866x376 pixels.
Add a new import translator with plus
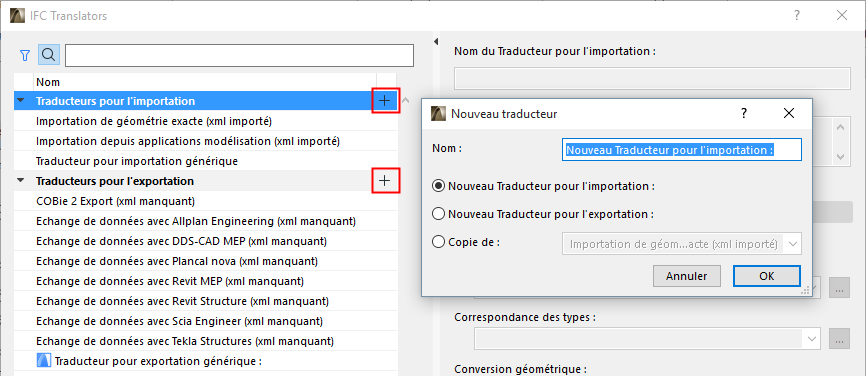[386, 100]
